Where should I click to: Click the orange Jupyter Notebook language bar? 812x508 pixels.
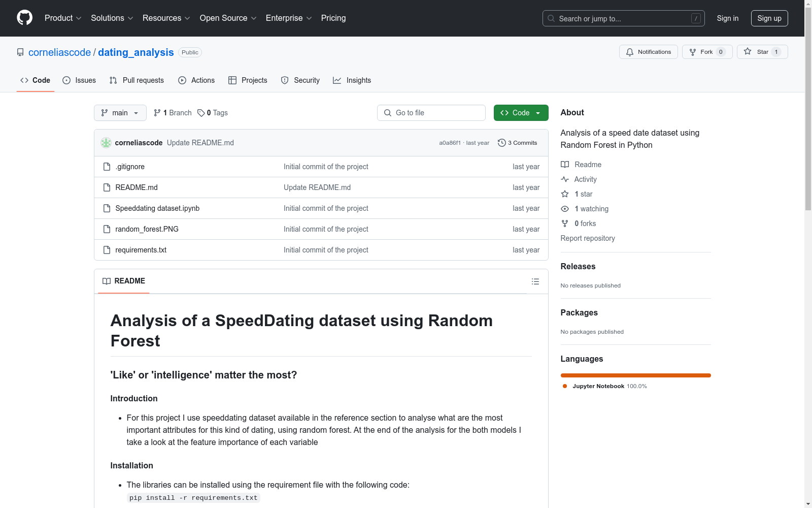[x=636, y=375]
